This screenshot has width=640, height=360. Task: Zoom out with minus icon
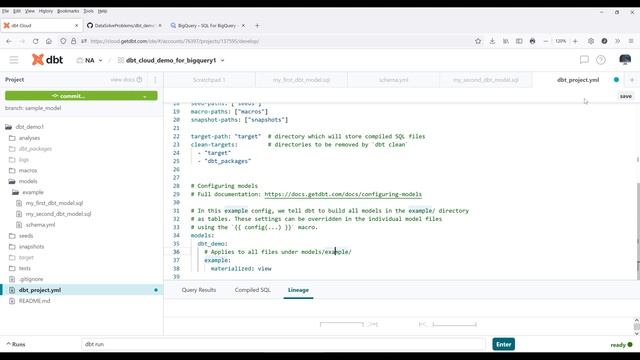click(546, 41)
